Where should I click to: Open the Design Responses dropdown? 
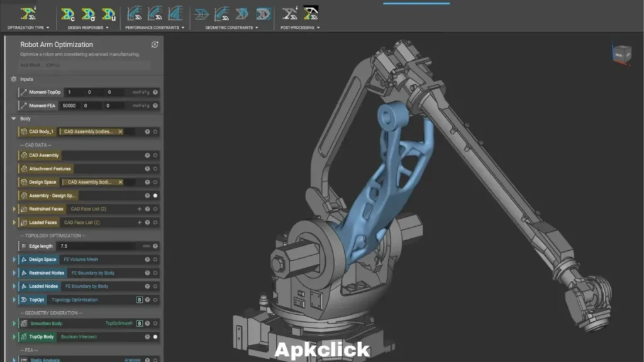[x=107, y=26]
